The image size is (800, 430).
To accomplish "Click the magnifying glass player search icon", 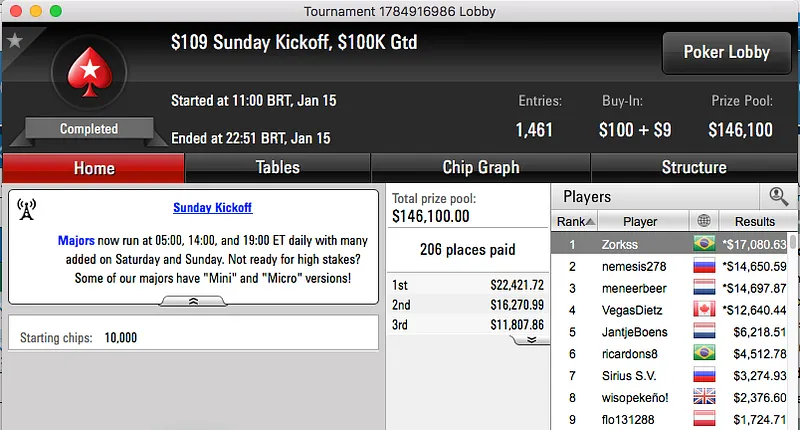I will tap(778, 197).
